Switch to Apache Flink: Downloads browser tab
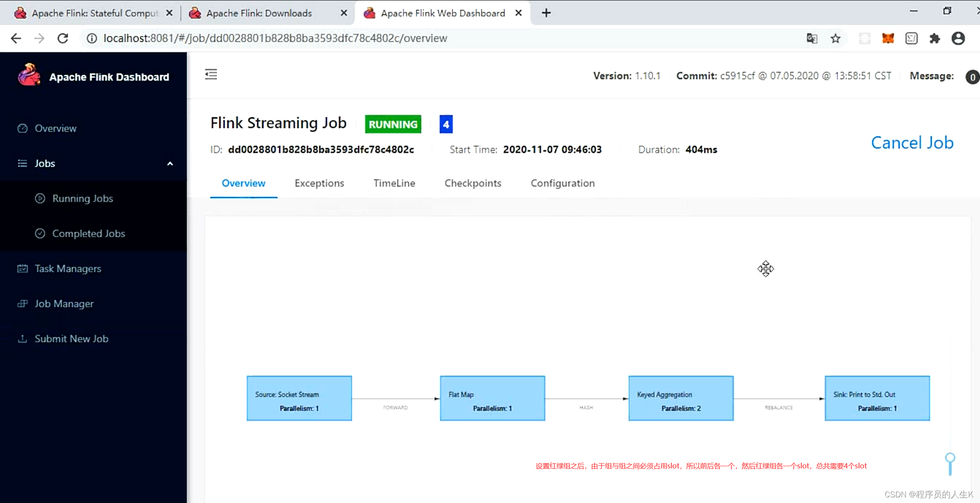Viewport: 980px width, 503px height. [x=259, y=13]
